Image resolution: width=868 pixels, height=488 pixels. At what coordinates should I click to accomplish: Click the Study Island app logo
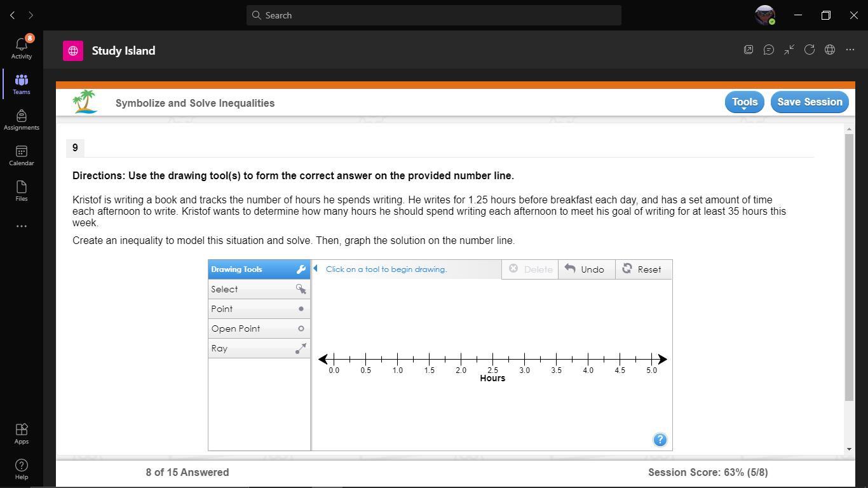73,51
